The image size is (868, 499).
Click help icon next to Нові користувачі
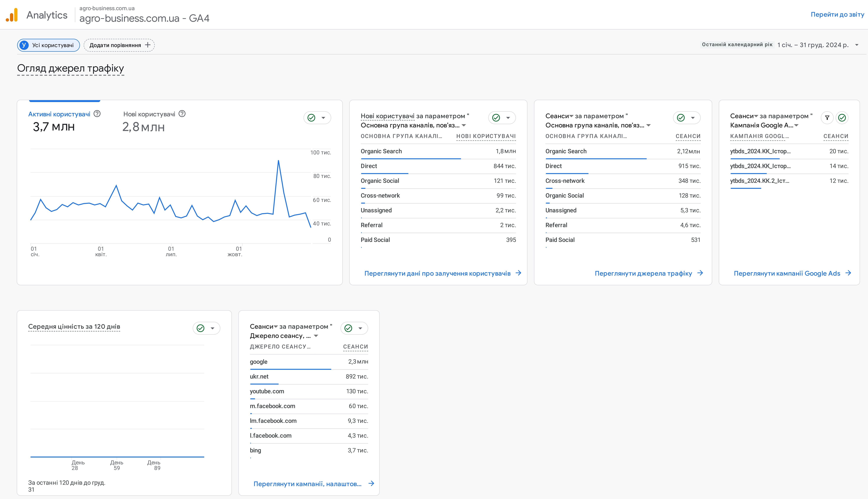pos(182,114)
